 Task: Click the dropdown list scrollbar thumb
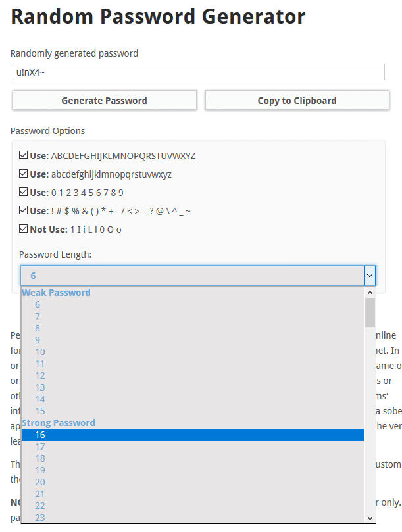click(x=370, y=312)
